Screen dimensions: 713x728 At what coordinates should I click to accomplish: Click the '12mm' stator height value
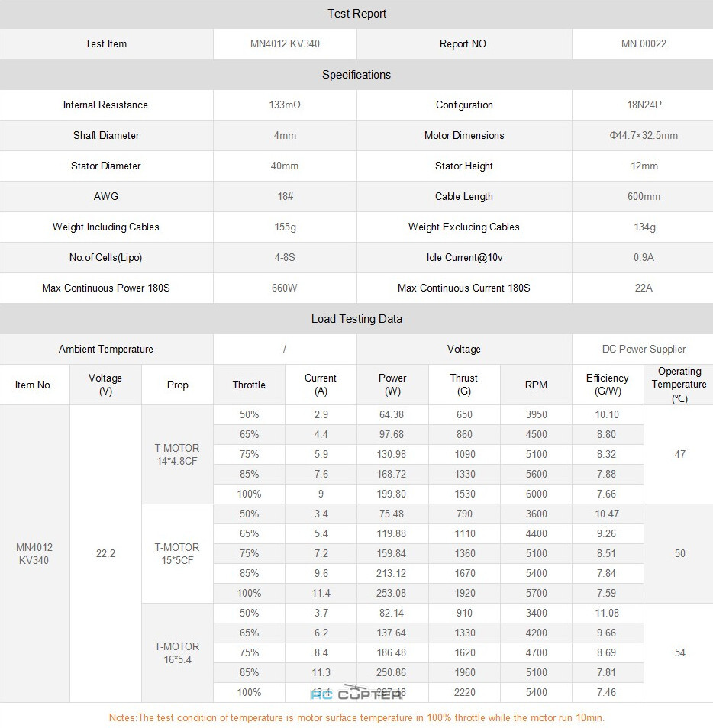coord(644,166)
